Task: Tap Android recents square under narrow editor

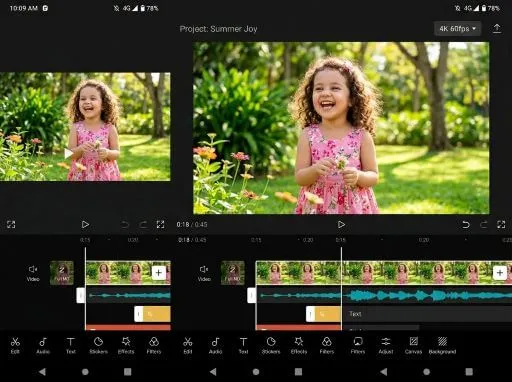Action: (x=128, y=372)
